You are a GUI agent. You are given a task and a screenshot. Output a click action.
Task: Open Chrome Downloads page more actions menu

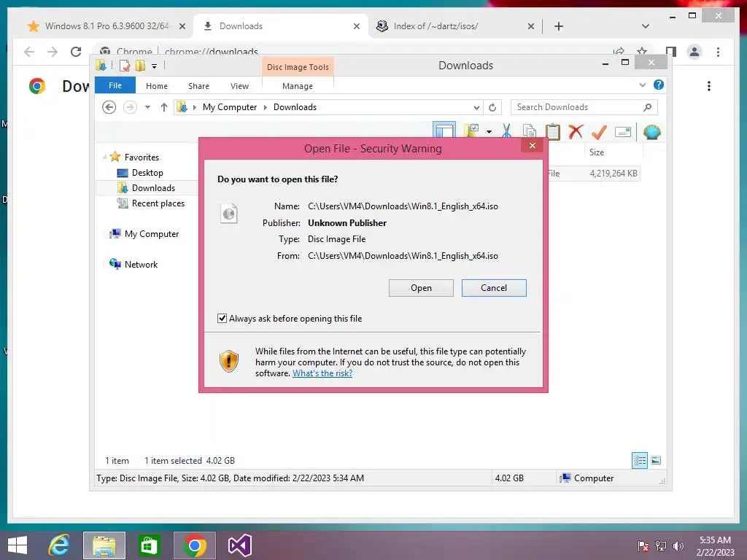click(709, 86)
